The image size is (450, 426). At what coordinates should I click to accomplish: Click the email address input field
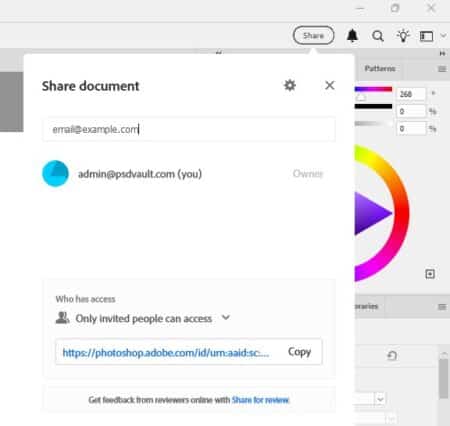click(x=189, y=129)
